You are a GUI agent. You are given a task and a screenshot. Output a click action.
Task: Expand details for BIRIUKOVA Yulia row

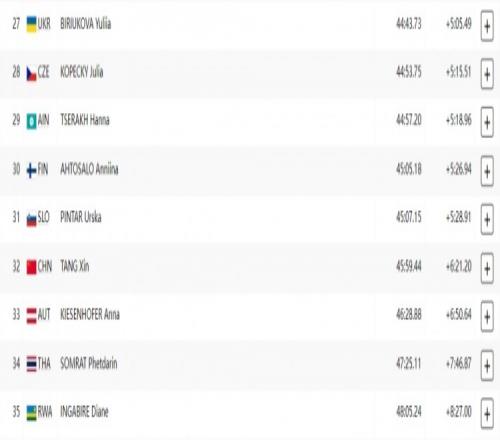(487, 26)
